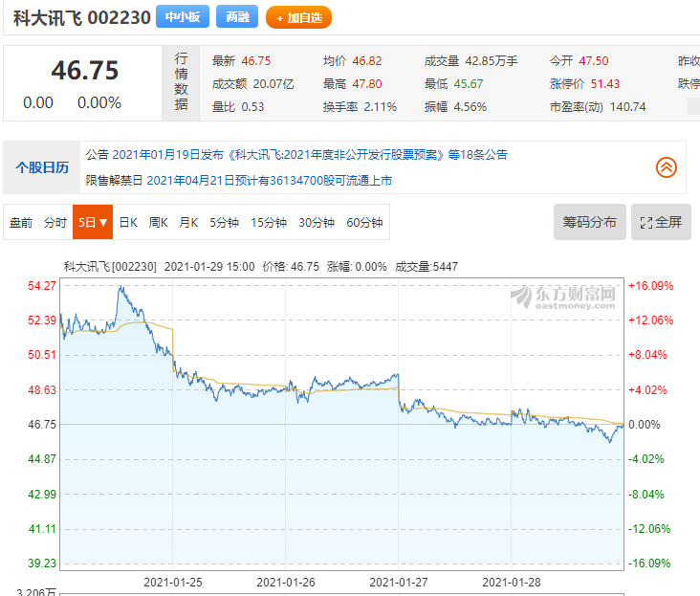Click the 今开 47.50 value
Image resolution: width=700 pixels, height=596 pixels.
point(593,60)
